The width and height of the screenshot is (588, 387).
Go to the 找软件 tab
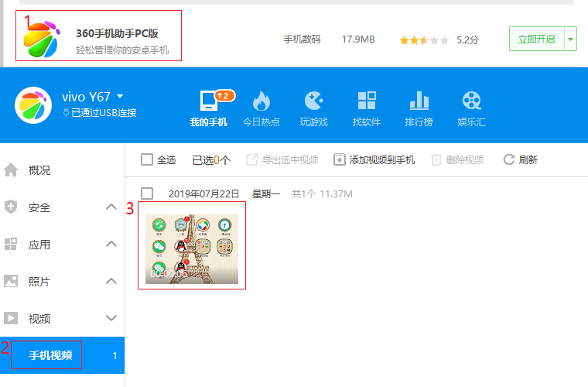367,108
